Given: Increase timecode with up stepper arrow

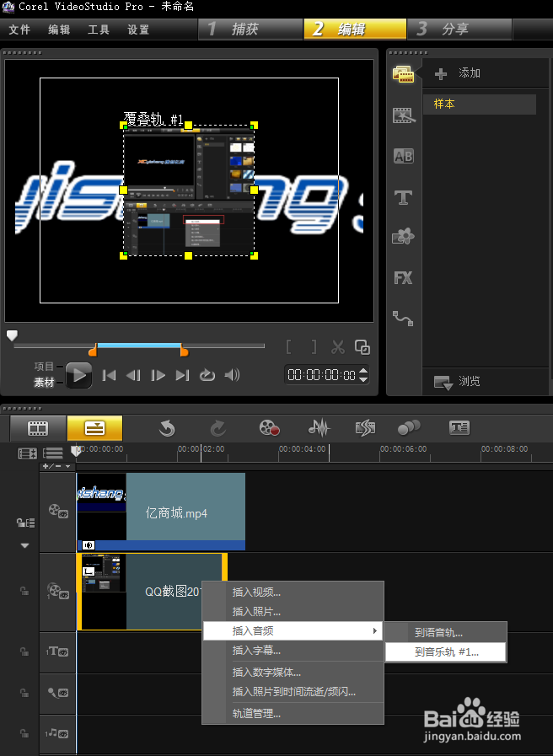Looking at the screenshot, I should (363, 371).
